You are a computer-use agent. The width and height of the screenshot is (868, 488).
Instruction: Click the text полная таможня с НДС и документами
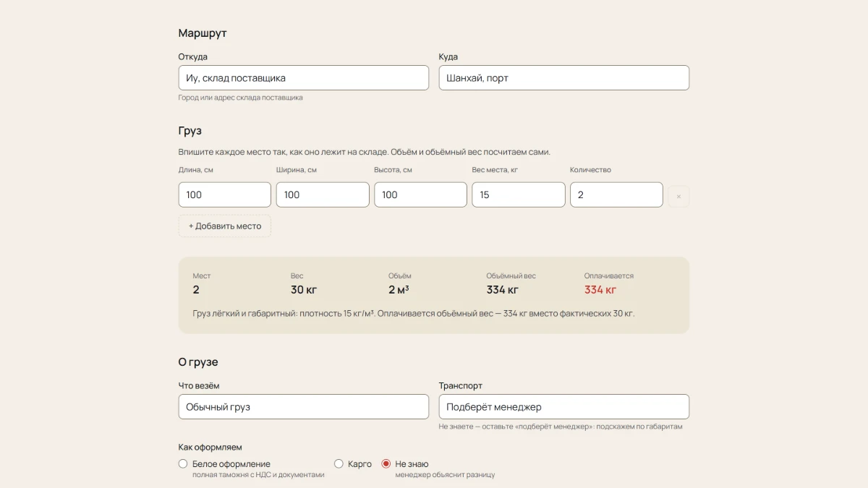258,475
